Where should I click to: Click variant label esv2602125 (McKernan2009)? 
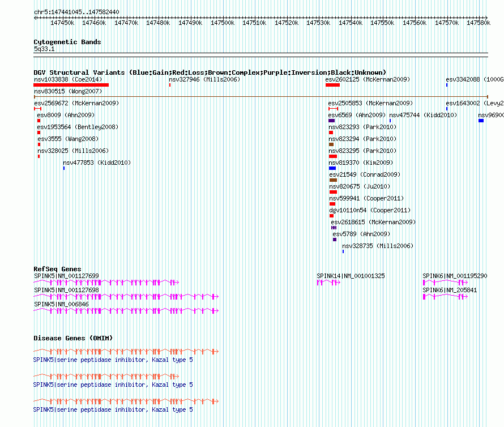click(x=368, y=79)
